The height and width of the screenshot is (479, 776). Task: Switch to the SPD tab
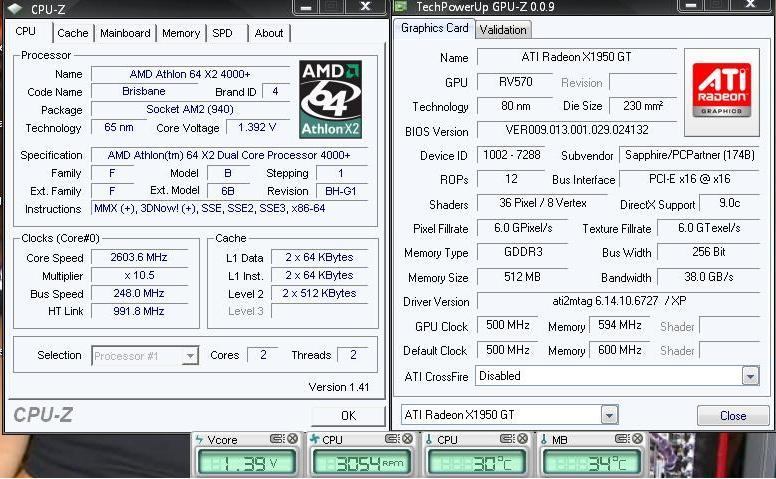[222, 33]
